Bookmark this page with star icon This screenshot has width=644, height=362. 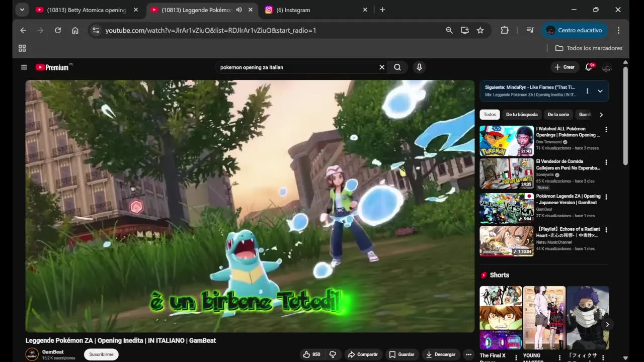480,30
